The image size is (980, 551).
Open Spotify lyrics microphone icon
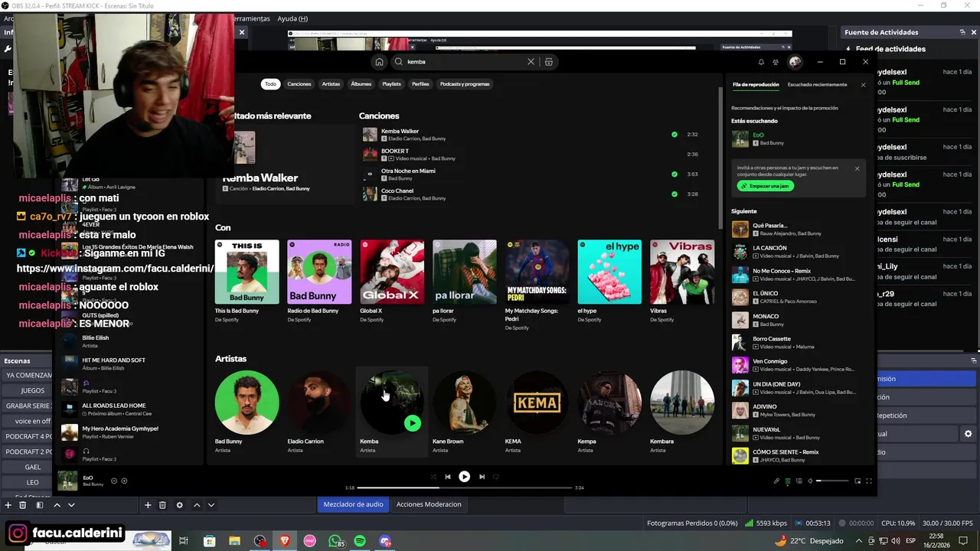coord(776,481)
